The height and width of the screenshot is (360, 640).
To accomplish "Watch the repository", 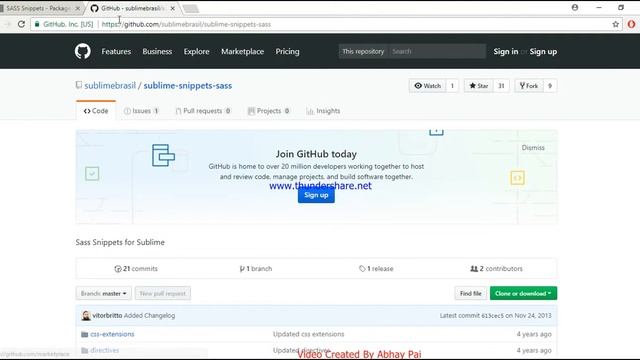I will pyautogui.click(x=427, y=86).
